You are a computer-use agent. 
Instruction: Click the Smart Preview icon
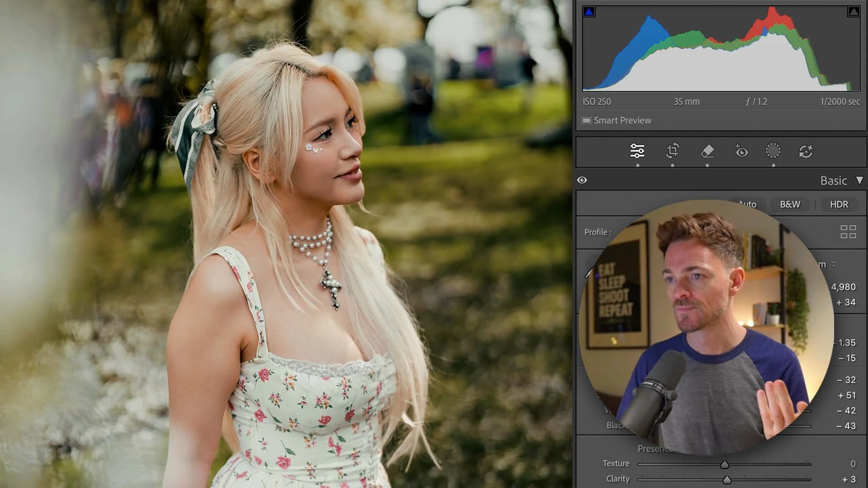tap(586, 121)
